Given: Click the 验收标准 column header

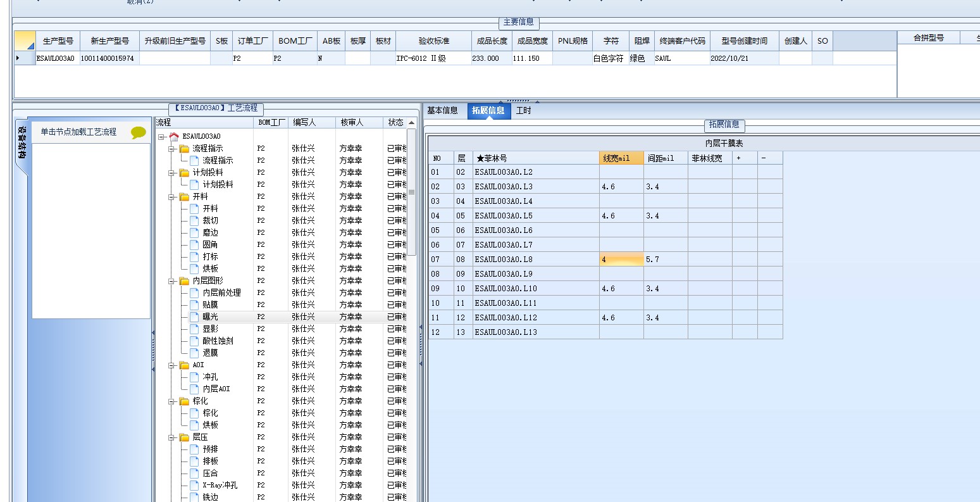Looking at the screenshot, I should (x=433, y=41).
